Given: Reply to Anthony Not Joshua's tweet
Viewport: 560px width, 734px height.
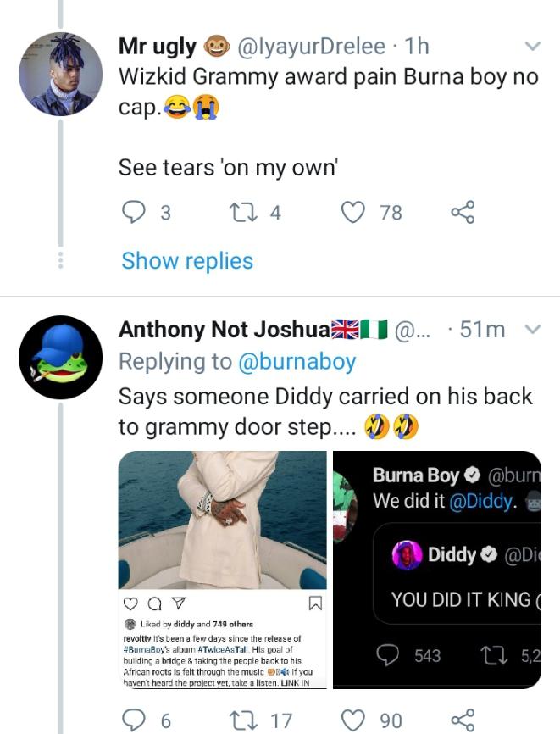Looking at the screenshot, I should tap(134, 720).
